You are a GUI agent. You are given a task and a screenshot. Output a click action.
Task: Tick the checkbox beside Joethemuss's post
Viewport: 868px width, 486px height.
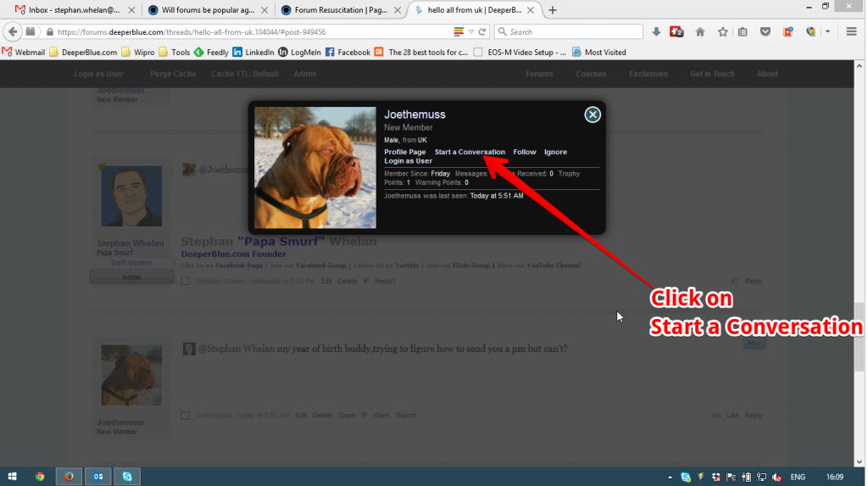186,415
